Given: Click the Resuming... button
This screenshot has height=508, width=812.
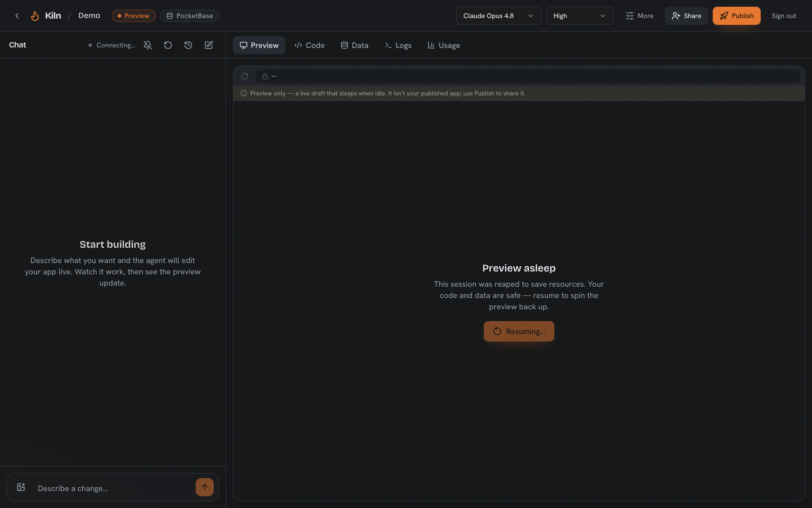Looking at the screenshot, I should [x=519, y=331].
